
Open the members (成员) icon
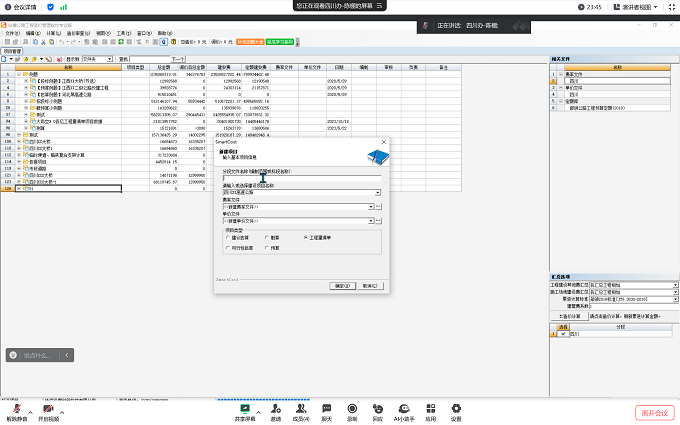[299, 409]
